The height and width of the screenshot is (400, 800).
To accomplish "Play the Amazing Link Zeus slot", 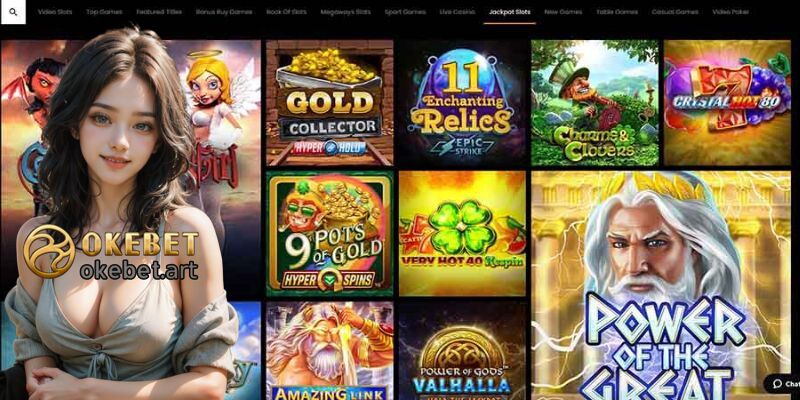I will (330, 351).
